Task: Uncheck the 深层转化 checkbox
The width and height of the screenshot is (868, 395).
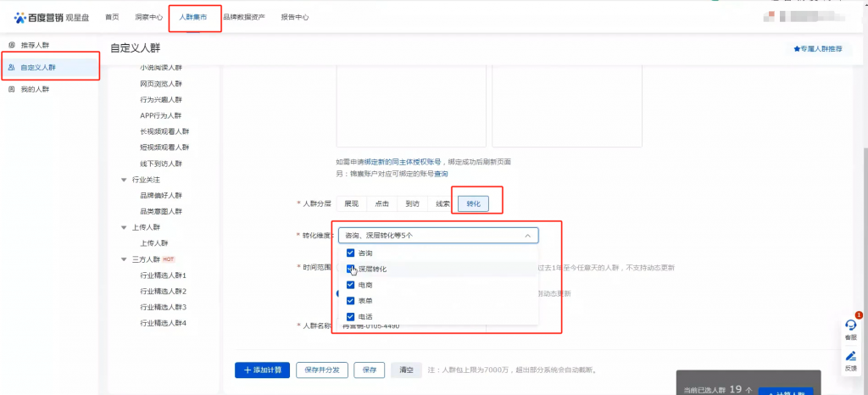Action: pos(350,269)
